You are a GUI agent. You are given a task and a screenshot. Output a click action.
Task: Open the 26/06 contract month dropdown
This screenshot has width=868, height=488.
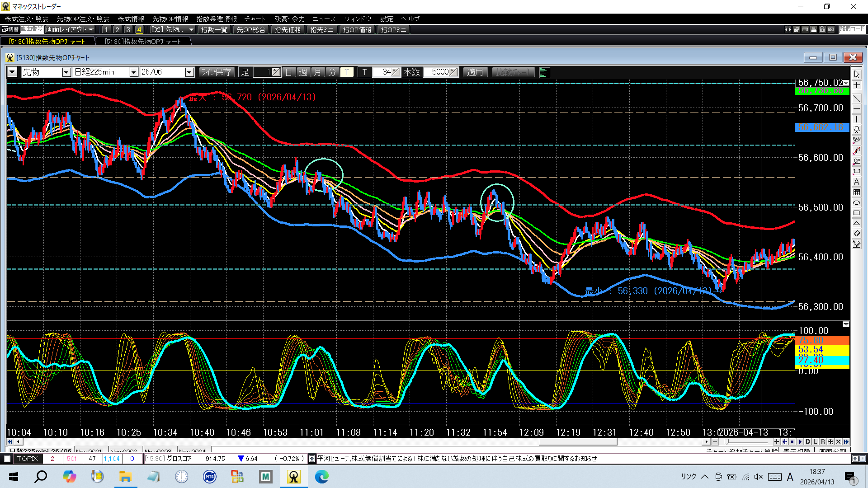tap(189, 72)
